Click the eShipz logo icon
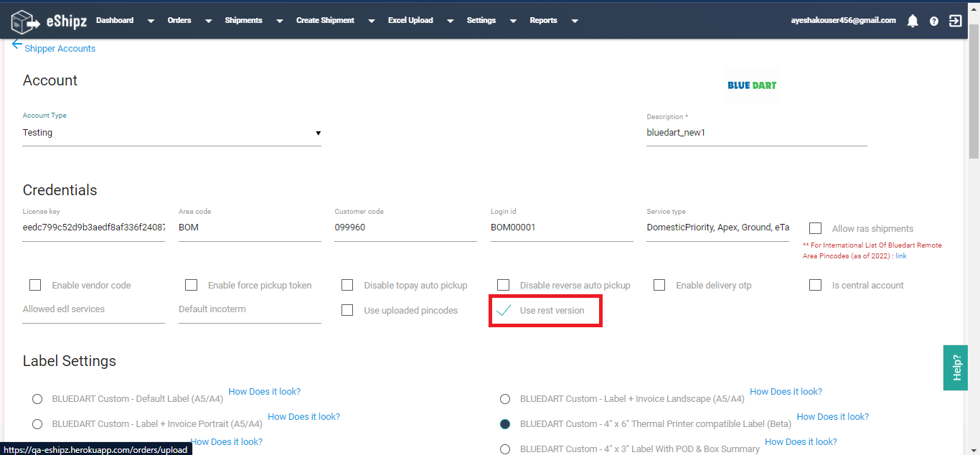The image size is (980, 455). pos(26,22)
